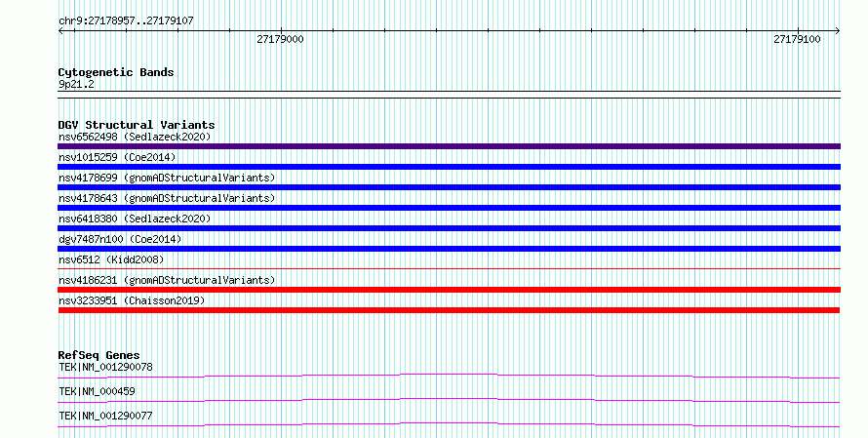Click the magenta line of TEK|NM_001290078
The width and height of the screenshot is (868, 438).
pos(449,376)
